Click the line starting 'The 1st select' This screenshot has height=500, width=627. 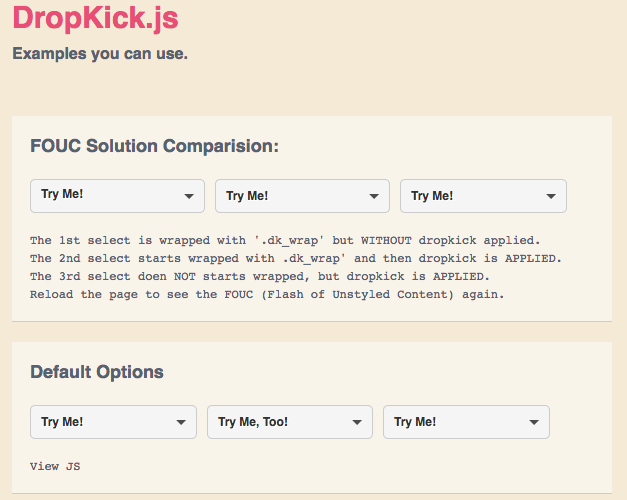point(285,240)
